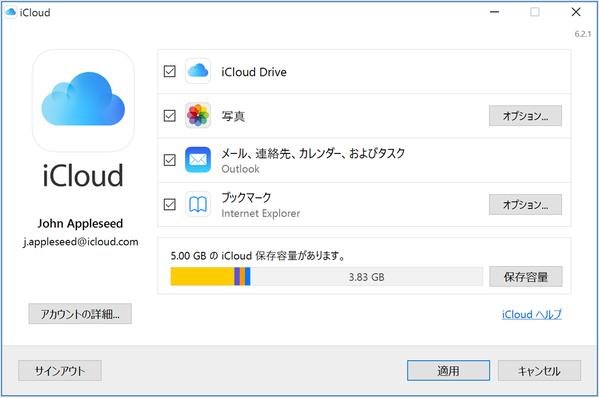This screenshot has height=398, width=599.
Task: Click the purple segment of storage bar
Action: 237,277
